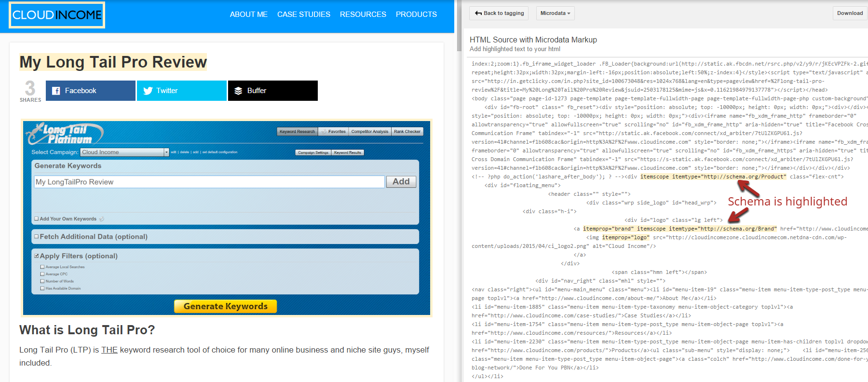868x382 pixels.
Task: Toggle the Add Your Own Keywords checkbox
Action: pos(36,218)
